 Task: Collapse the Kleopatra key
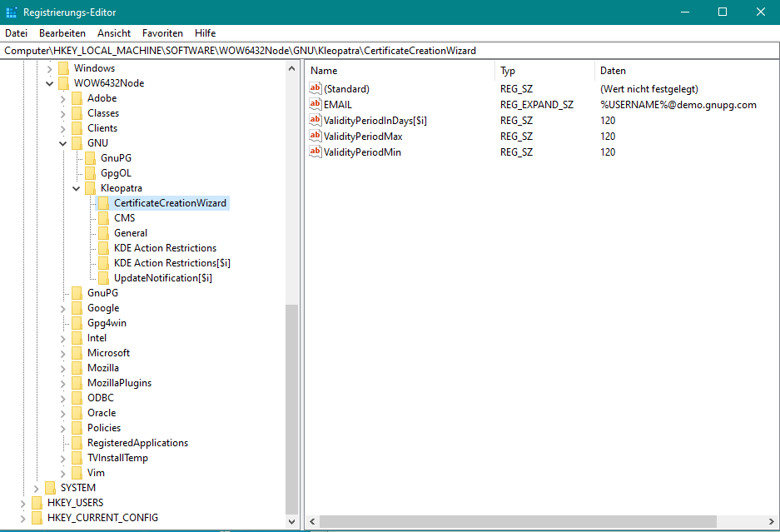point(76,189)
